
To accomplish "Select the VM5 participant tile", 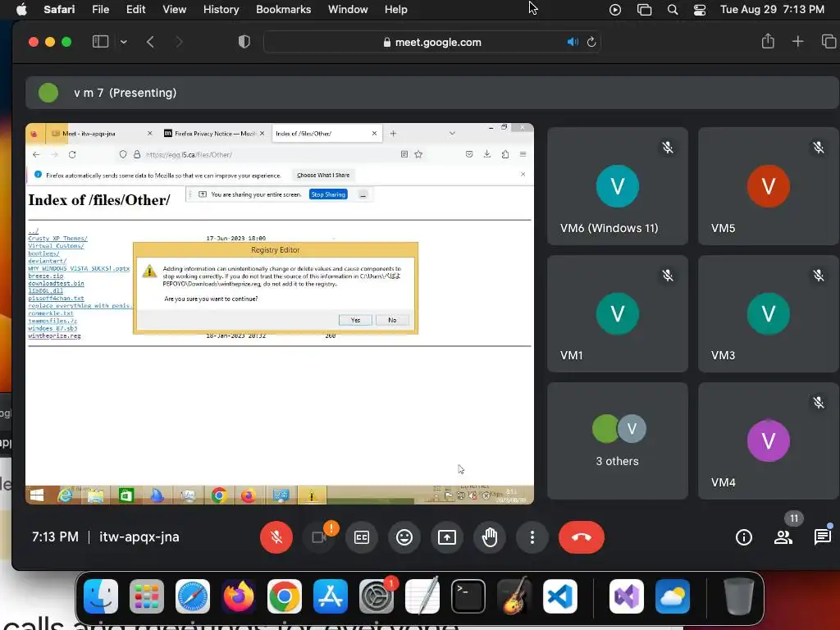I will [769, 186].
